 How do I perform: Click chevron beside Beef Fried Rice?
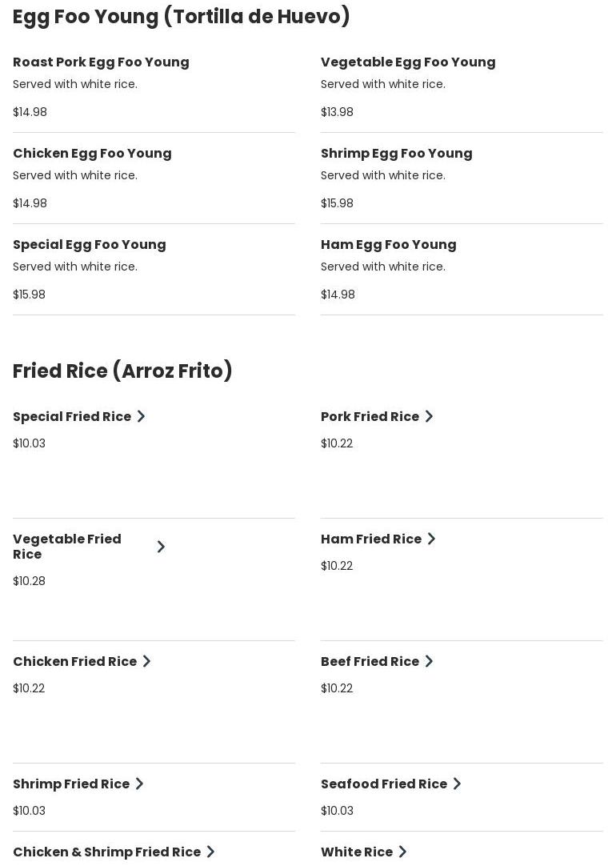(x=429, y=661)
